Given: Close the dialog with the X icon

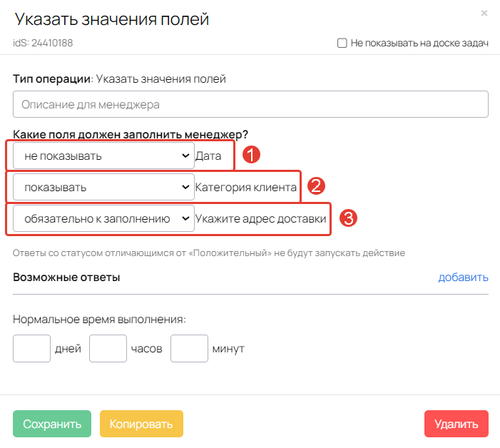Looking at the screenshot, I should (x=484, y=13).
